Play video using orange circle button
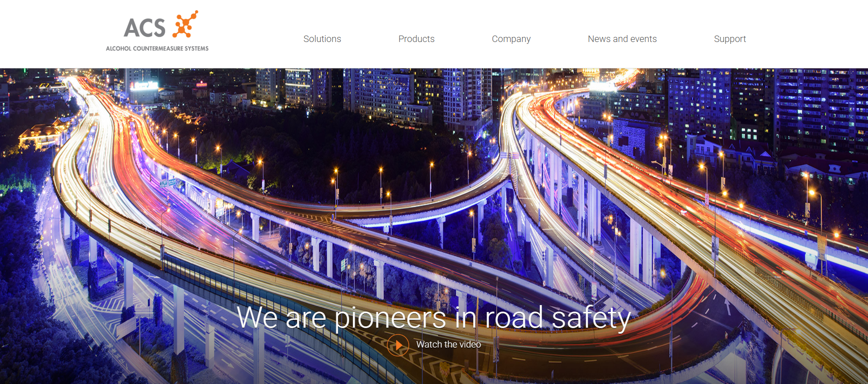 click(398, 345)
